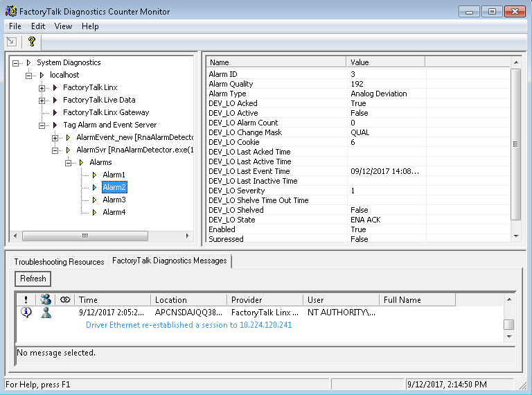Click the audience people icon column header
The height and width of the screenshot is (395, 532).
point(46,300)
